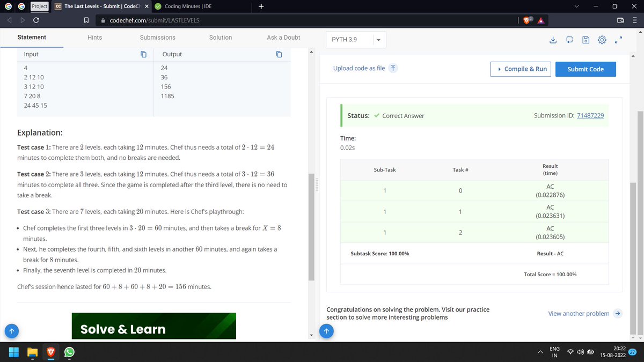Viewport: 644px width, 362px height.
Task: Click the Correct Answer status text
Action: [x=403, y=116]
